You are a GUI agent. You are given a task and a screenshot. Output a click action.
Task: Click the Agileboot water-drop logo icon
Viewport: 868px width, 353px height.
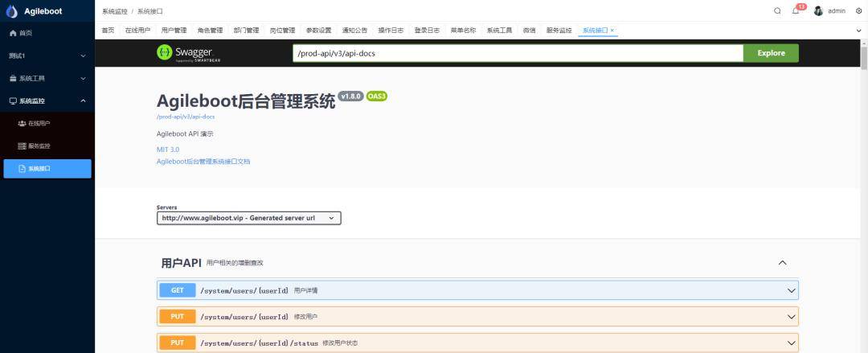(11, 11)
